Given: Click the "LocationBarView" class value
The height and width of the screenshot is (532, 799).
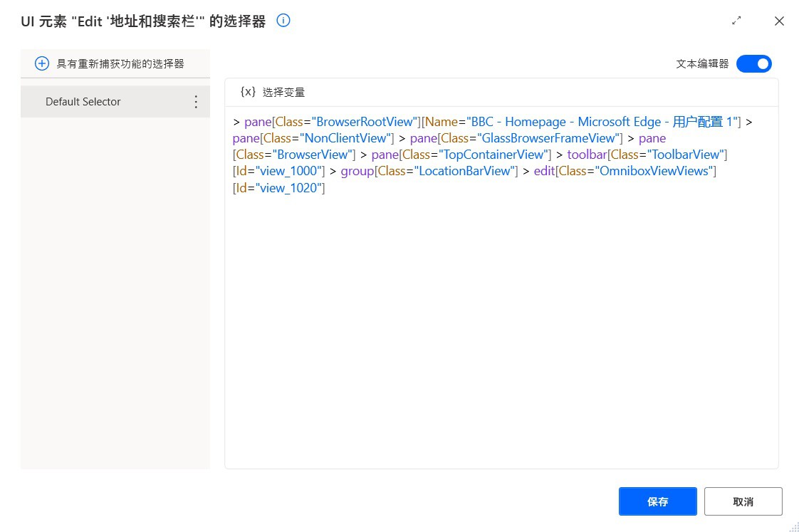Looking at the screenshot, I should (465, 171).
